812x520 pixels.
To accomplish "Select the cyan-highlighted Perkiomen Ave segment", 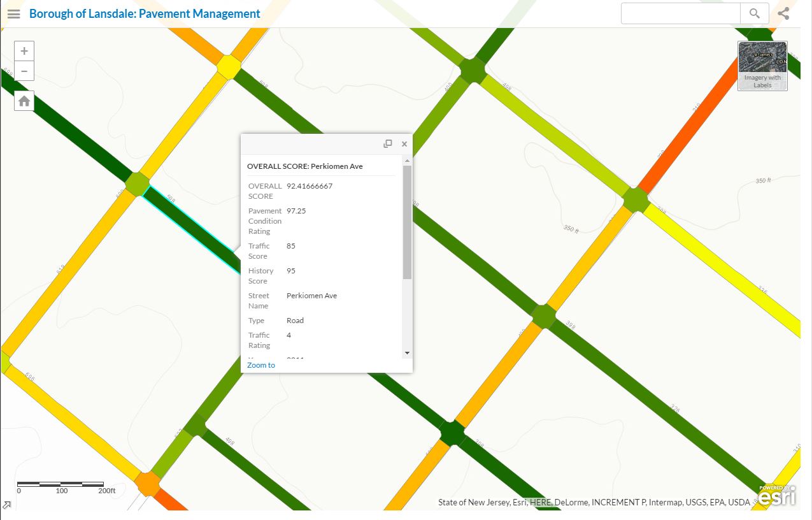I will pos(191,229).
